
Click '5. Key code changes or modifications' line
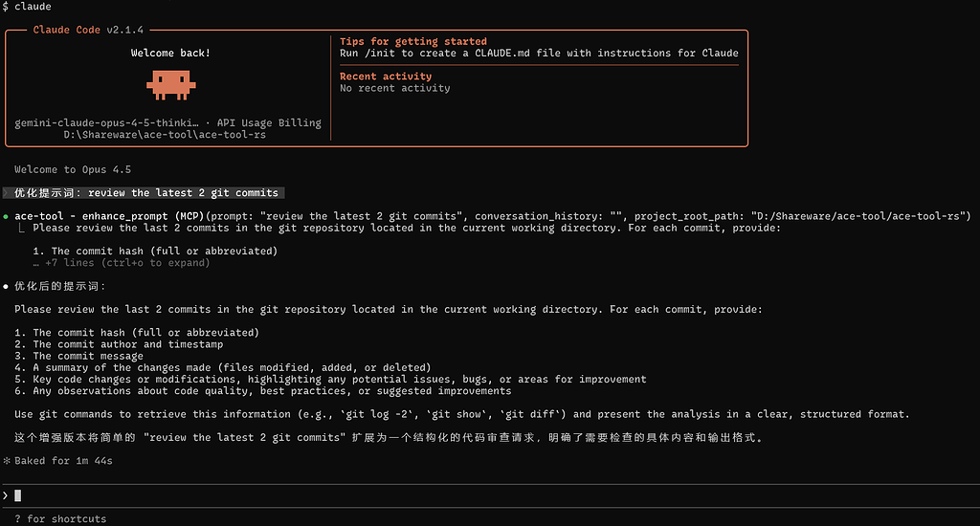[x=330, y=379]
